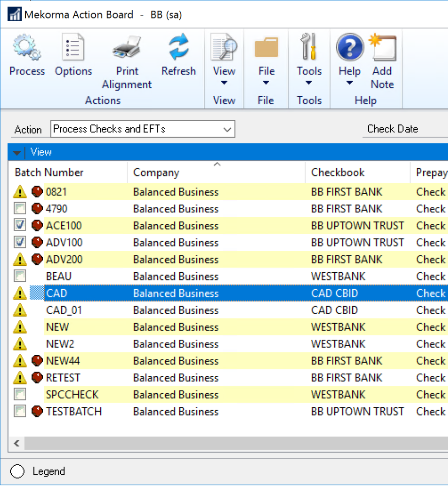Click the File folder icon

(x=266, y=47)
